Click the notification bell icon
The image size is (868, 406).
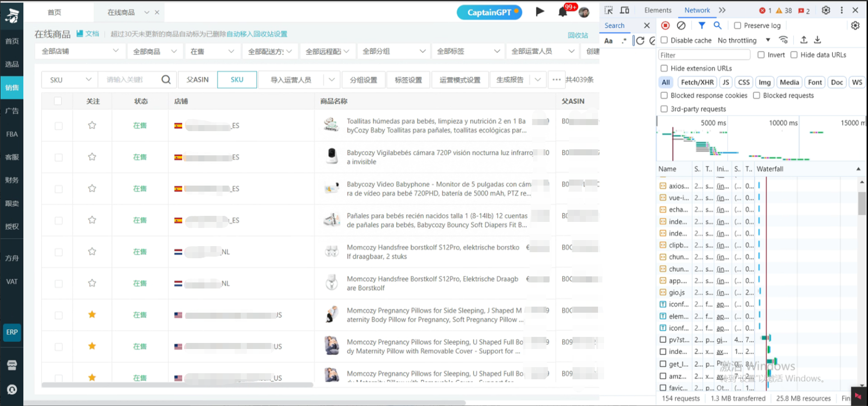click(x=563, y=12)
